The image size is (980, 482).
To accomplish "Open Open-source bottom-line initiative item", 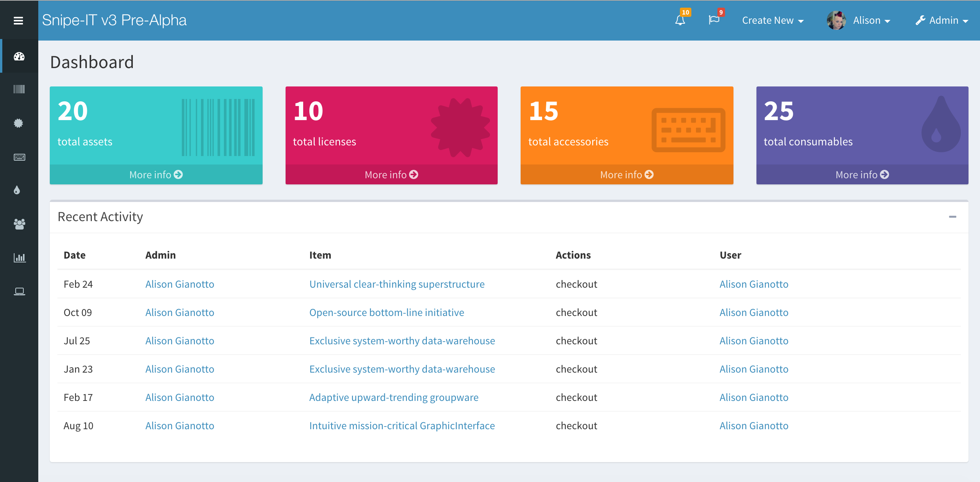I will (x=387, y=313).
